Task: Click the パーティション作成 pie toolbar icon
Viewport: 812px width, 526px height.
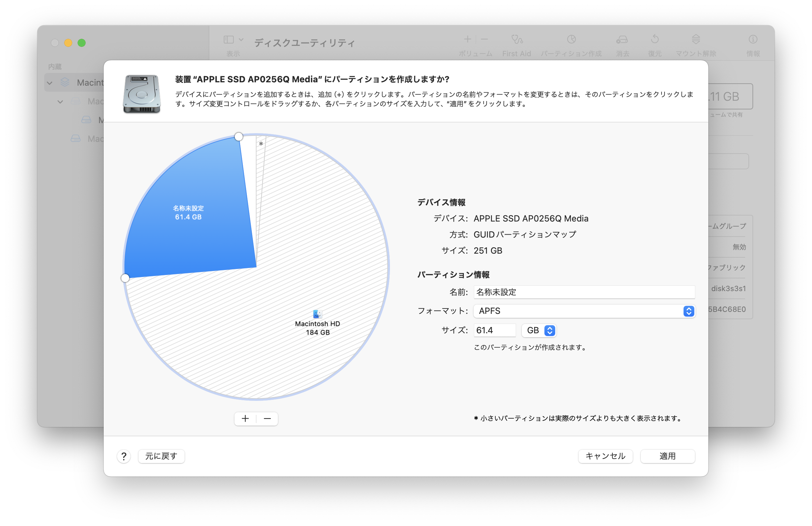Action: (x=572, y=39)
